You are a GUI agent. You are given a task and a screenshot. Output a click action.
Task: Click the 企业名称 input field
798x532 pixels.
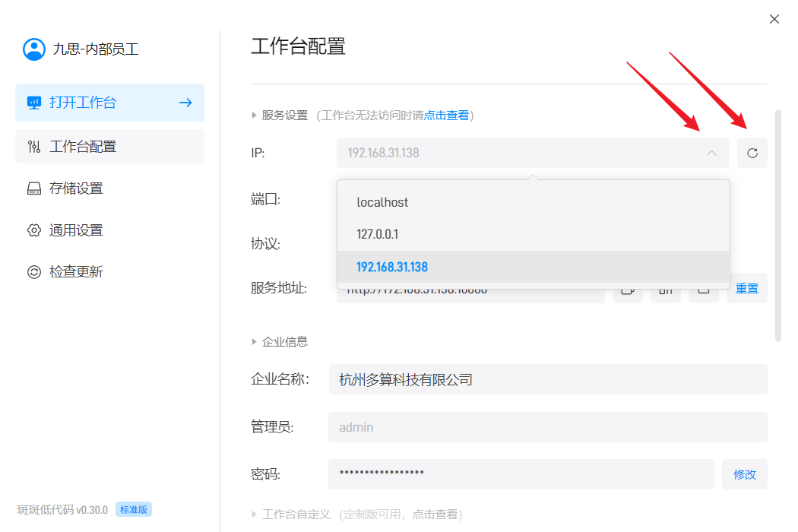tap(548, 379)
